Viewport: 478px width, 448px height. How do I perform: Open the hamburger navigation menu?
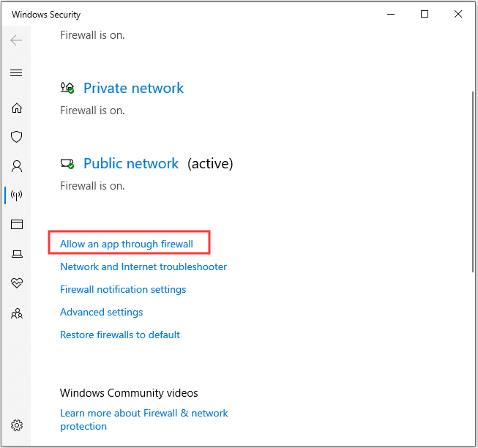point(16,73)
